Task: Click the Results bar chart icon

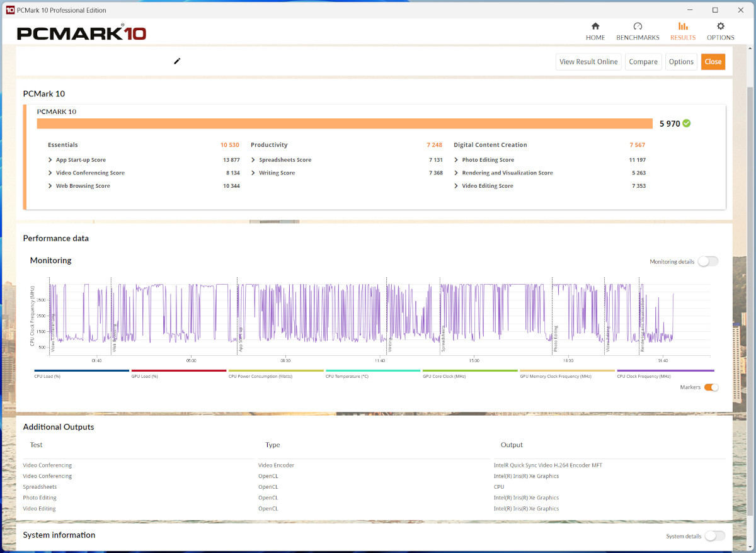Action: tap(683, 26)
